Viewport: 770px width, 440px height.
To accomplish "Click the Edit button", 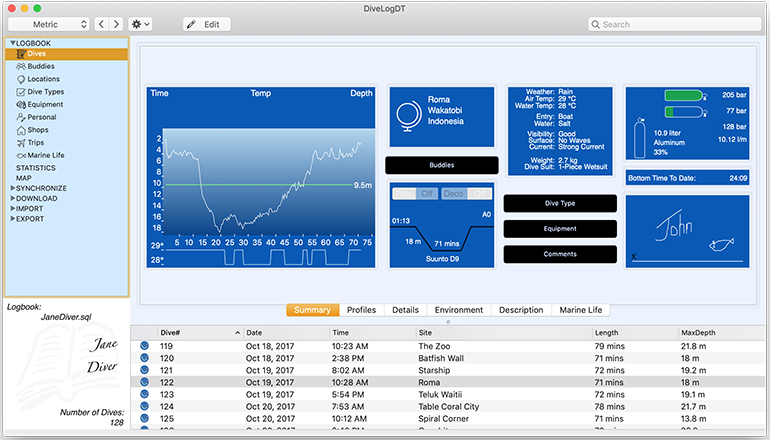I will click(x=206, y=23).
